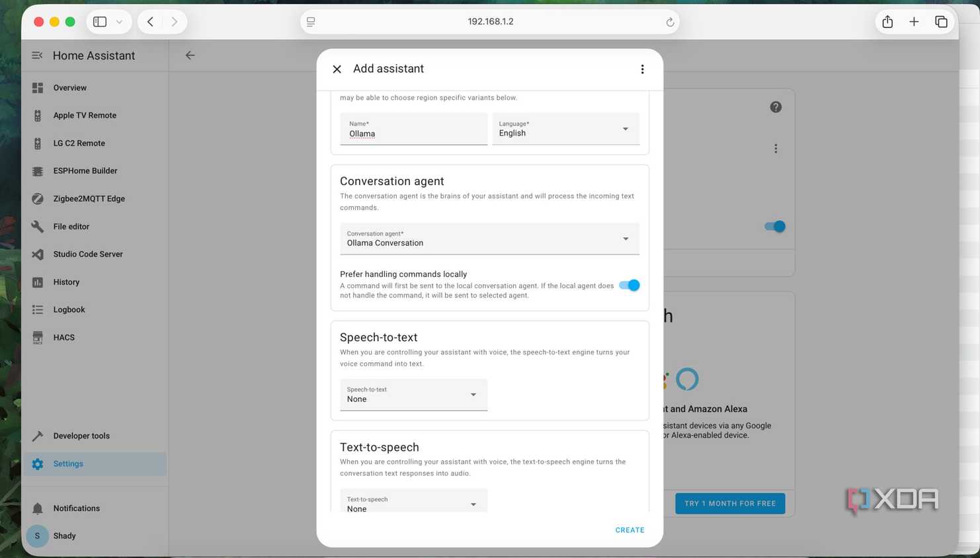Close the Add assistant dialog
The width and height of the screenshot is (980, 558).
337,69
